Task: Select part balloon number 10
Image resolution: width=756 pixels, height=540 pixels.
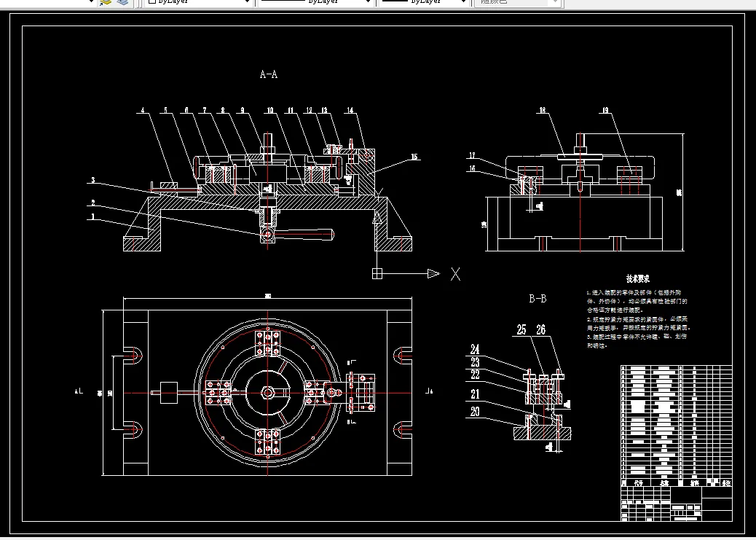Action: pos(270,110)
